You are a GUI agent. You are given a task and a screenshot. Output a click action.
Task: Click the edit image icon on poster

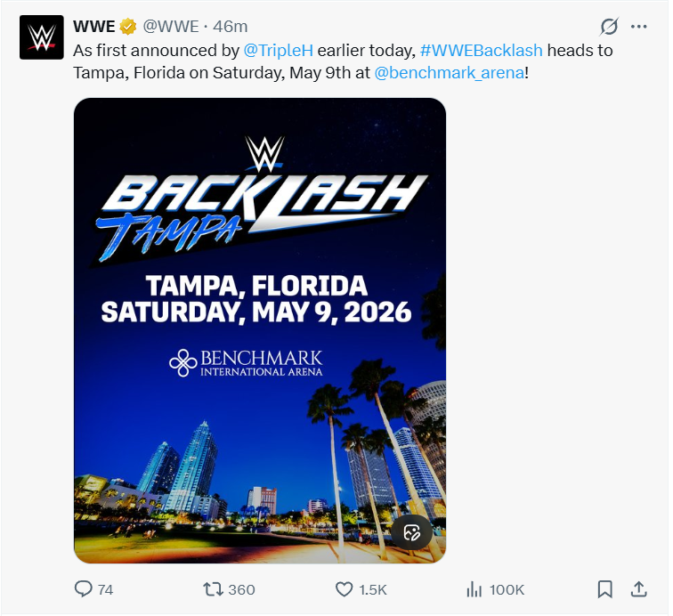coord(411,533)
